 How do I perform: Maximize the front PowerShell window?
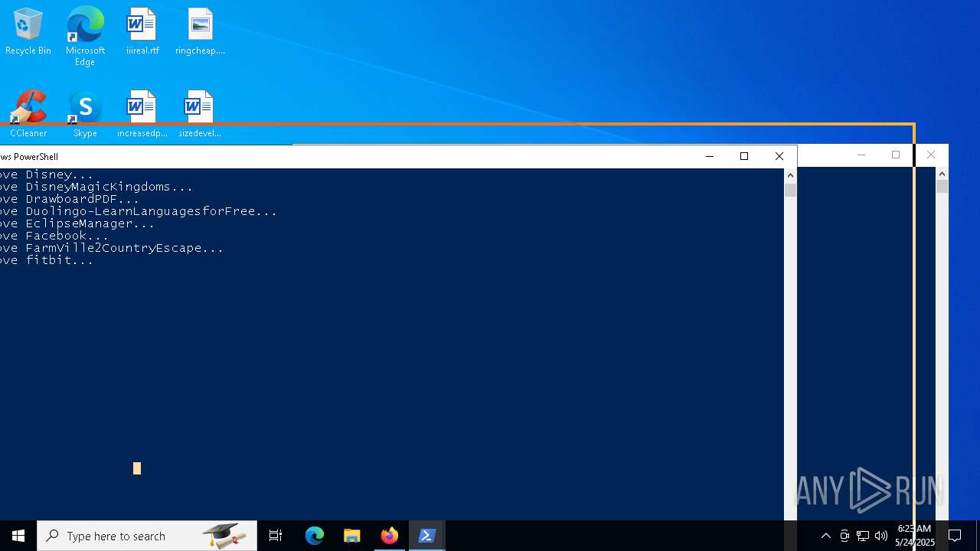click(x=744, y=156)
